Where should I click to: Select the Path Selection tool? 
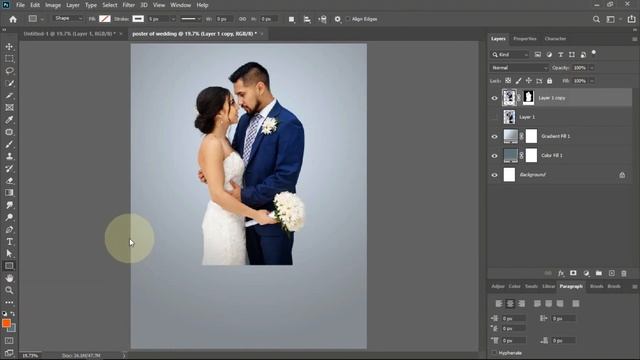tap(9, 253)
